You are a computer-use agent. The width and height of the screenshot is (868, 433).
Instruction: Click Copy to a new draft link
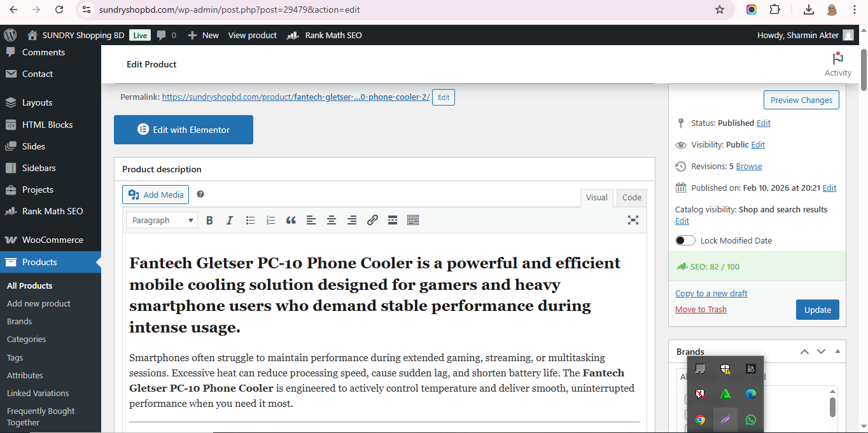tap(711, 293)
